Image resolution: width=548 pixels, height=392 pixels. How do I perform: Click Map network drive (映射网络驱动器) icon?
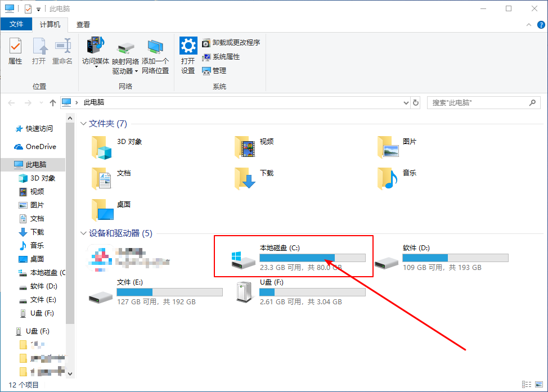pyautogui.click(x=125, y=48)
